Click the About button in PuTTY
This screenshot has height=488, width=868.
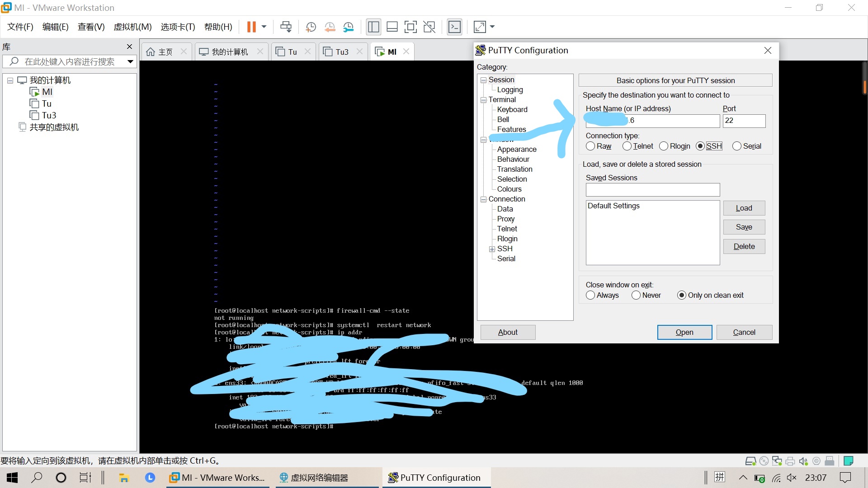click(508, 332)
